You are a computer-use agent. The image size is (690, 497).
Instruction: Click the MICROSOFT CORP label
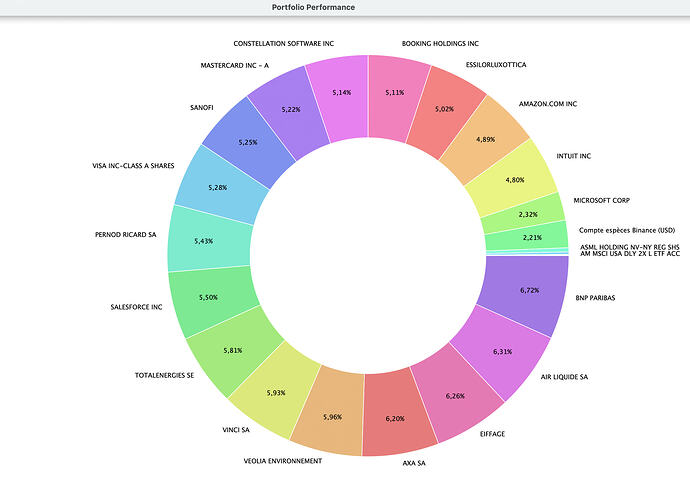click(x=602, y=200)
